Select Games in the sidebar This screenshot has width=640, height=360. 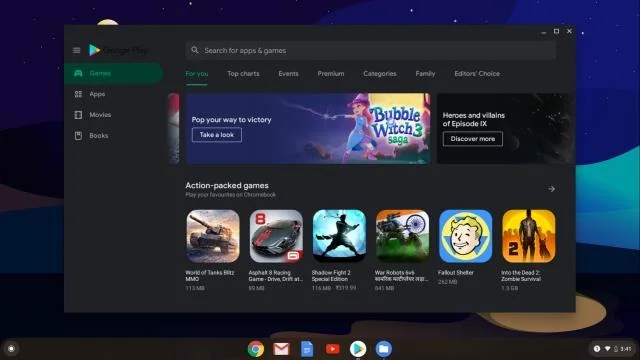113,73
